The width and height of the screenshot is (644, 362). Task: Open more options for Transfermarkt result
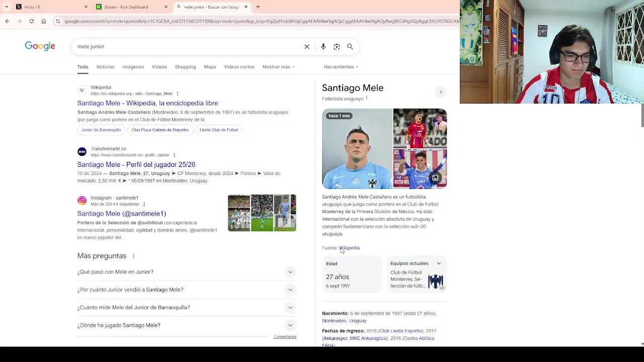point(174,155)
